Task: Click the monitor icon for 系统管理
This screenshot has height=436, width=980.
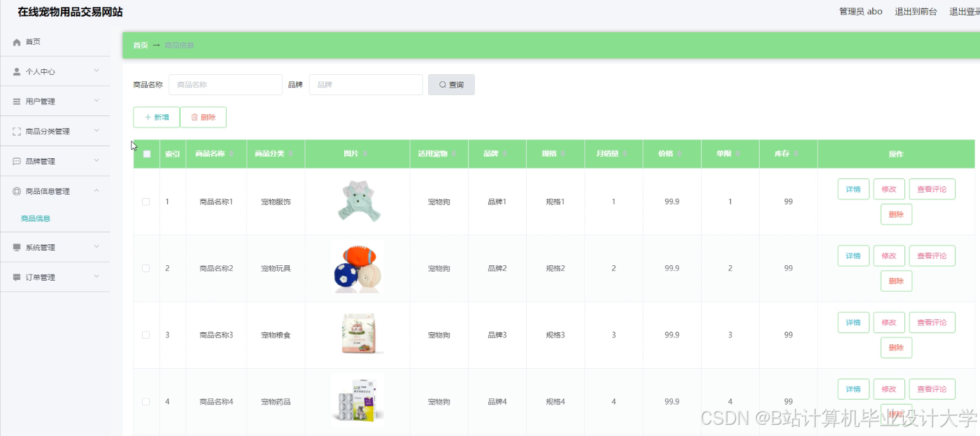Action: (17, 248)
